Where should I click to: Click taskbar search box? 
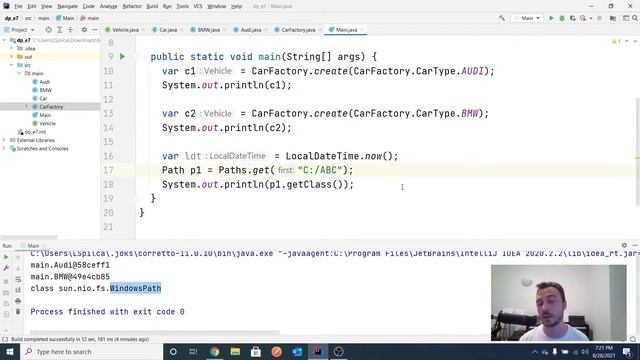coord(91,351)
